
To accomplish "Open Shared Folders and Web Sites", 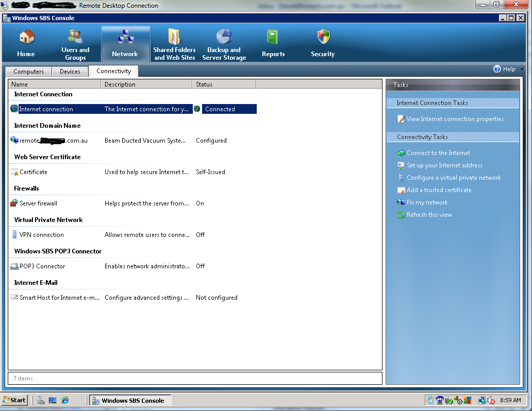I will (x=174, y=43).
